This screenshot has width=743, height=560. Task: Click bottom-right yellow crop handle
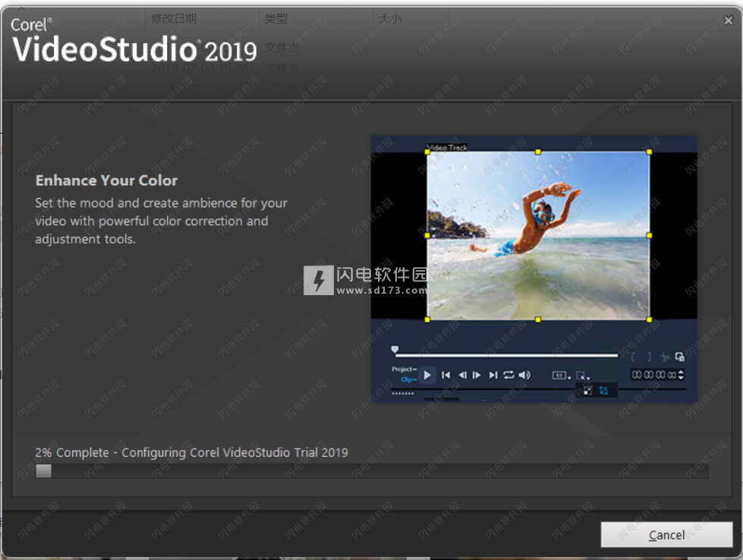coord(649,319)
